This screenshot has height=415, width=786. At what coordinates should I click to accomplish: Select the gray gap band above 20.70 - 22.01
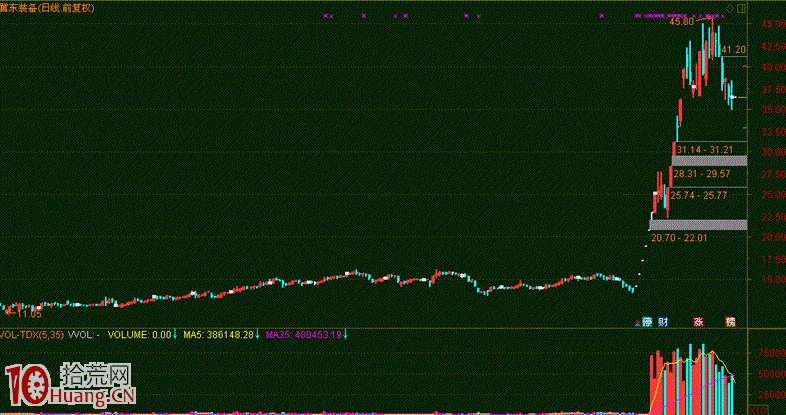(x=698, y=225)
